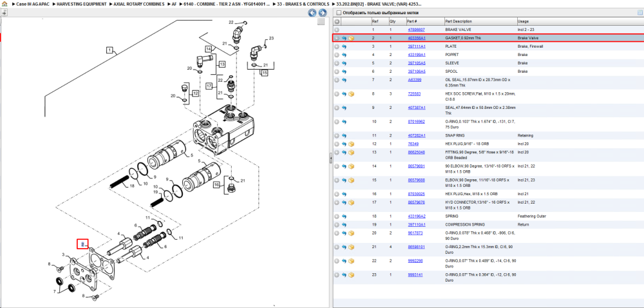The width and height of the screenshot is (644, 308).
Task: Select callout 14 in the diagram
Action: point(209,49)
